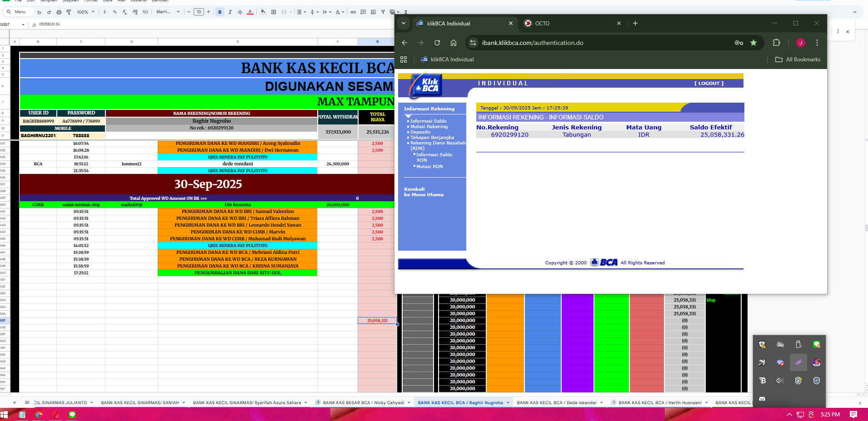Open a new browser tab
868x421 pixels.
coord(635,23)
